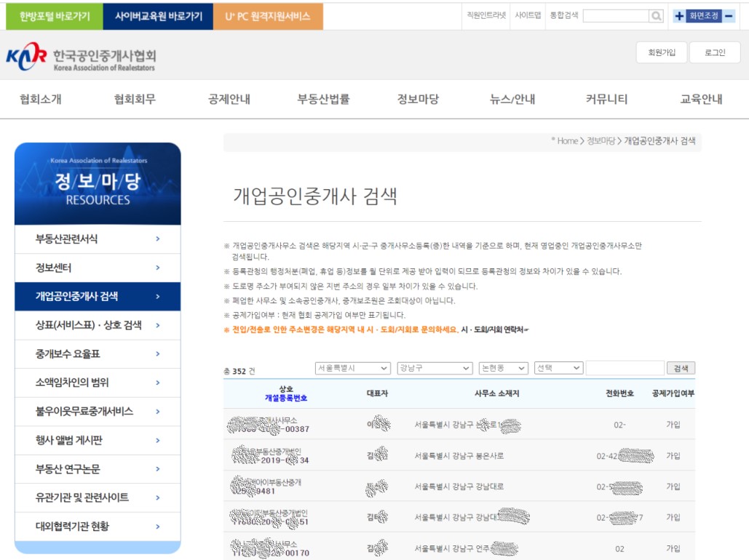
Task: Open the 선택 selection dropdown
Action: coord(558,368)
